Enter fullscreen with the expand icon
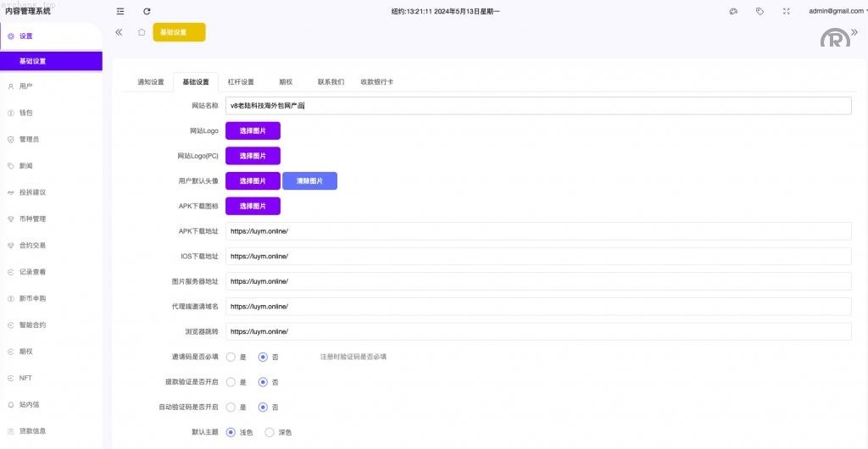 [x=786, y=11]
